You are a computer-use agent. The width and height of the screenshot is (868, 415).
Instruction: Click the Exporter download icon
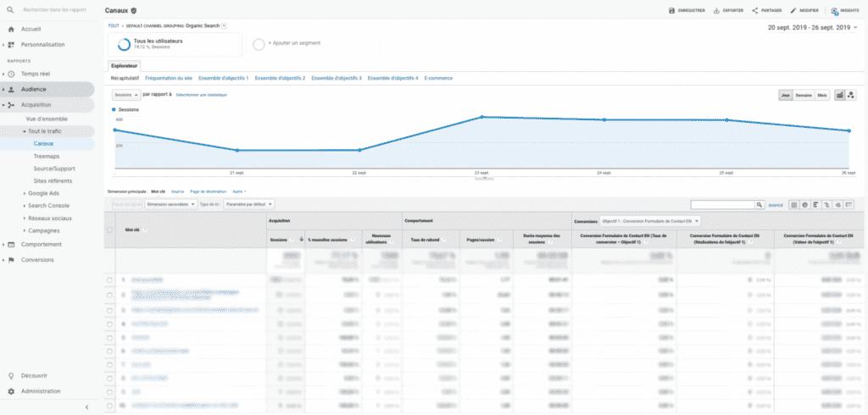(716, 11)
